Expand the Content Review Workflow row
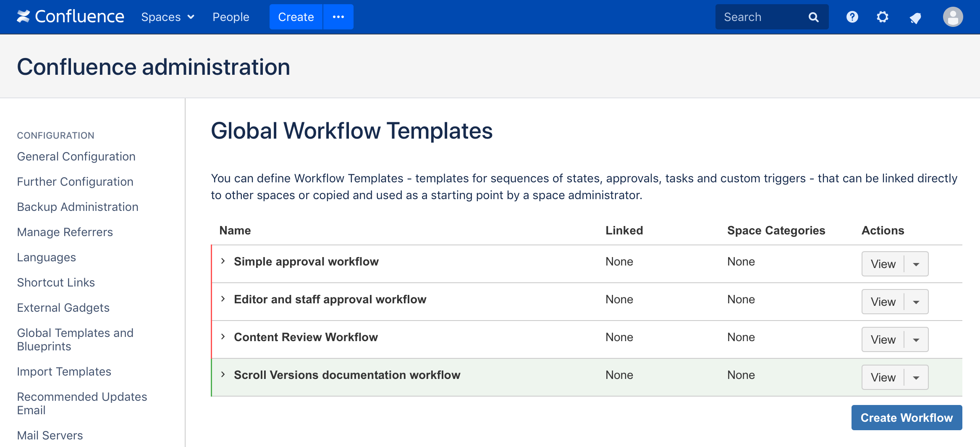The height and width of the screenshot is (447, 980). click(x=223, y=337)
